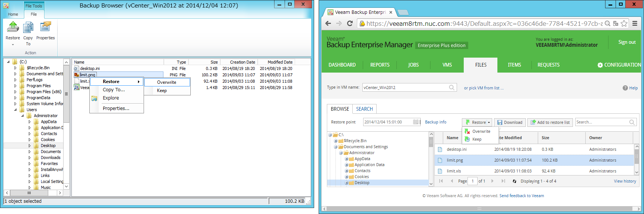
Task: Go to last page of file list
Action: [x=503, y=181]
